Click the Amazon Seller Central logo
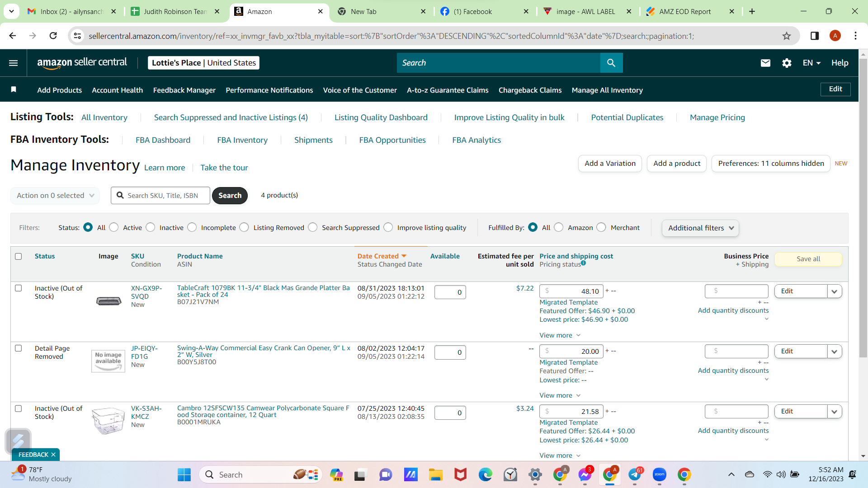Viewport: 868px width, 488px height. point(82,63)
